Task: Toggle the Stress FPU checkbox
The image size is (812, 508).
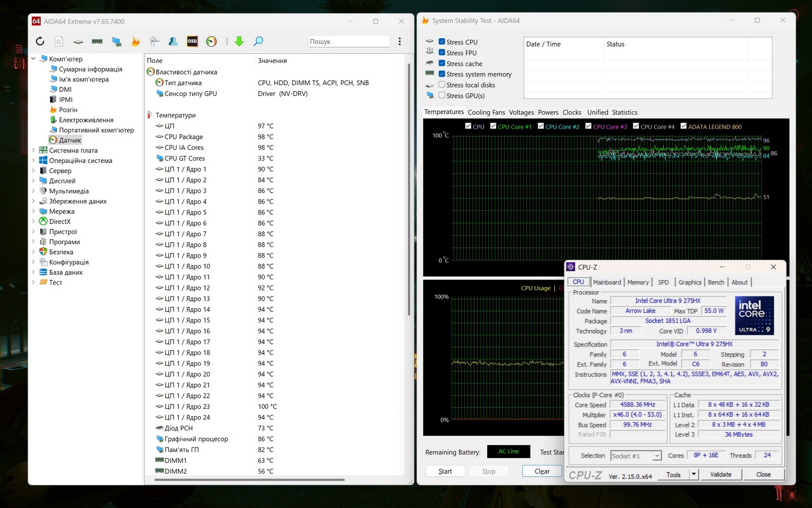Action: pos(442,52)
